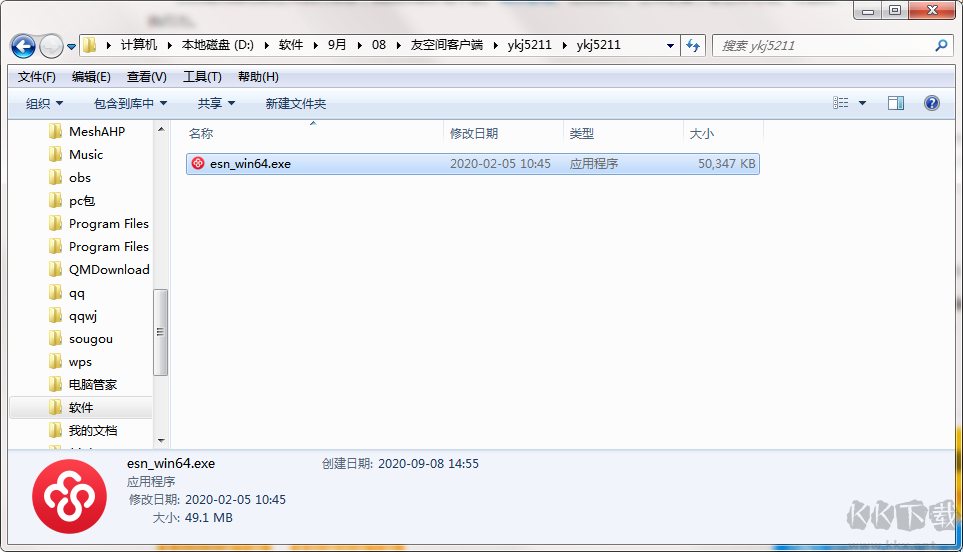Open the recent locations dropdown arrow

tap(71, 47)
